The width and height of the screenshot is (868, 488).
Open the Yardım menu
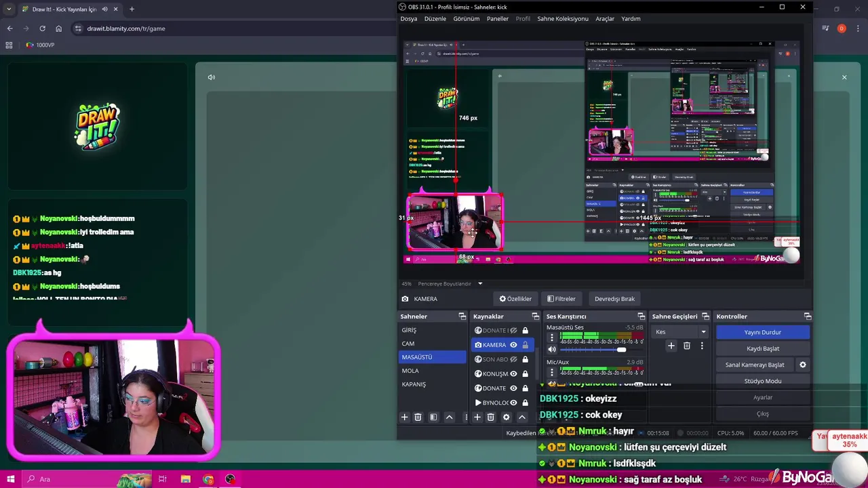pos(631,19)
